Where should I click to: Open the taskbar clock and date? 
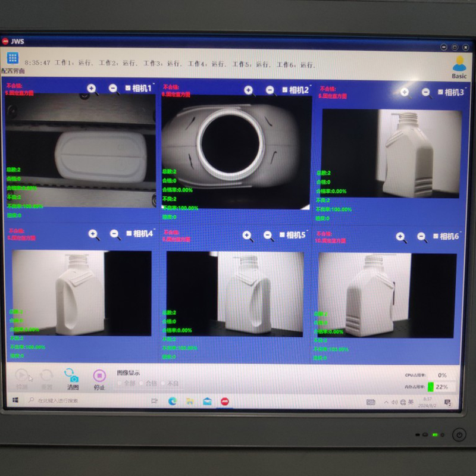427,402
